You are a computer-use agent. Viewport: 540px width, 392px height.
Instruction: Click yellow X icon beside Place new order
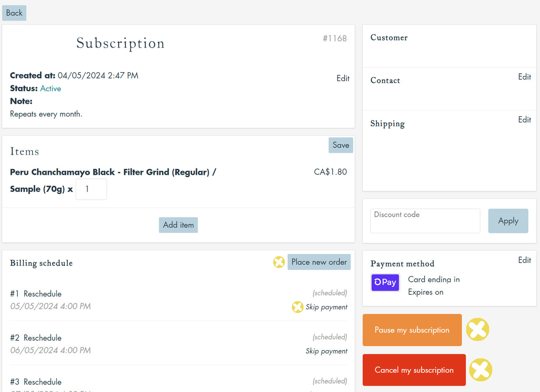(x=279, y=262)
